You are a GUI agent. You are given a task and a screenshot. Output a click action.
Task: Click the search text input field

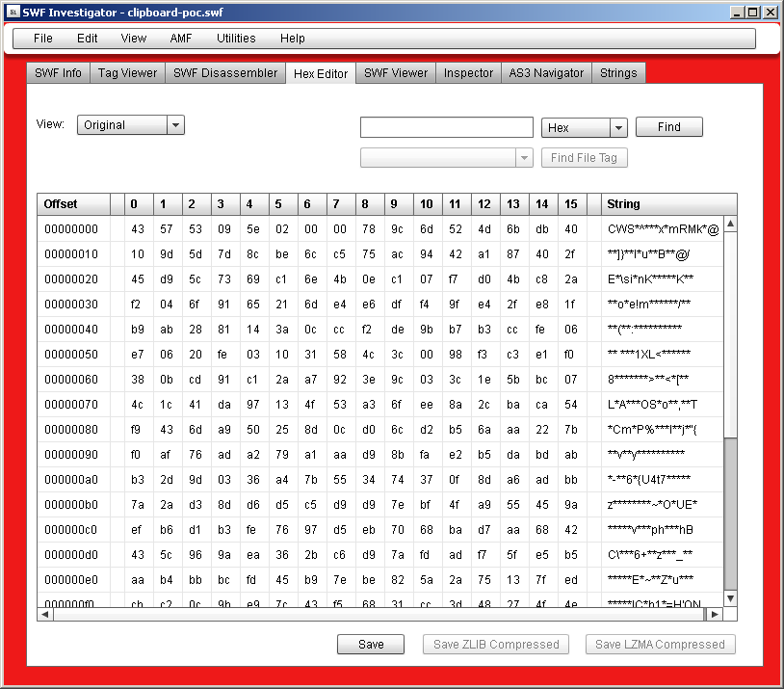(x=446, y=127)
